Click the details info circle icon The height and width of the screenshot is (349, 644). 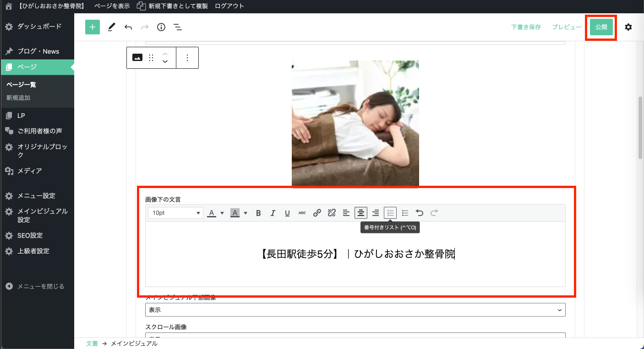[161, 27]
